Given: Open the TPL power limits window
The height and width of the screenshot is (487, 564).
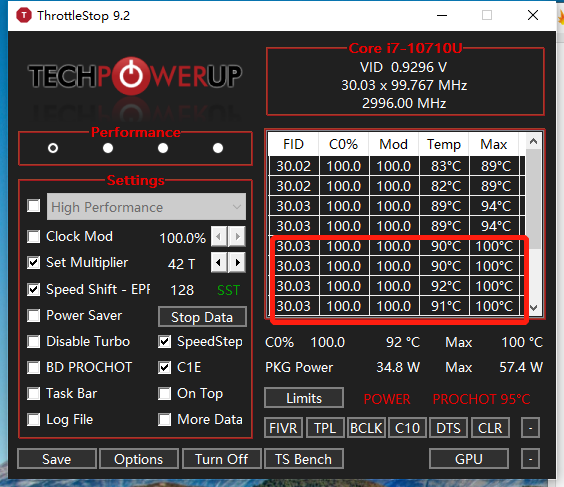Looking at the screenshot, I should (x=325, y=428).
